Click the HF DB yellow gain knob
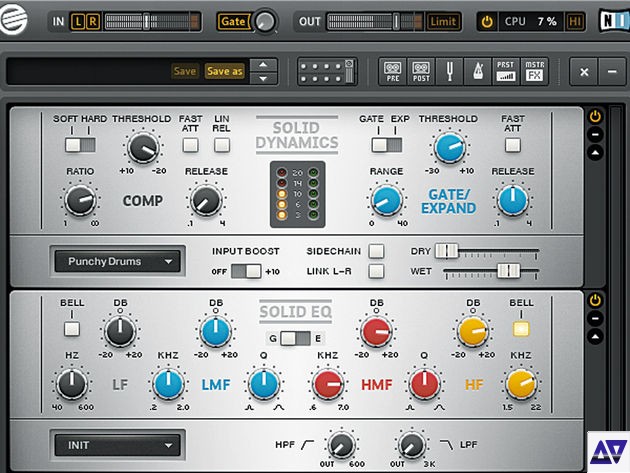The image size is (630, 473). (473, 331)
